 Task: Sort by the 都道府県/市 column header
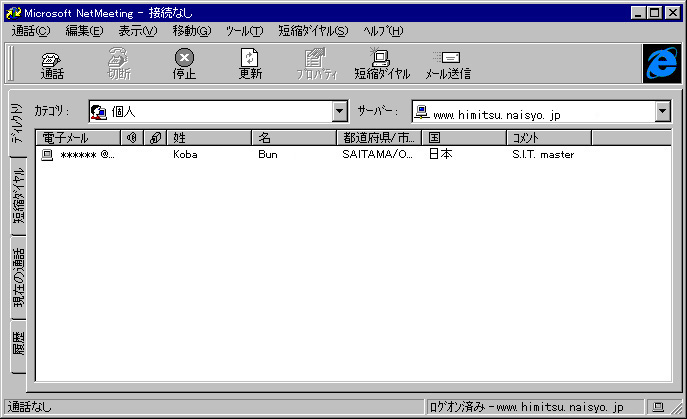[379, 138]
